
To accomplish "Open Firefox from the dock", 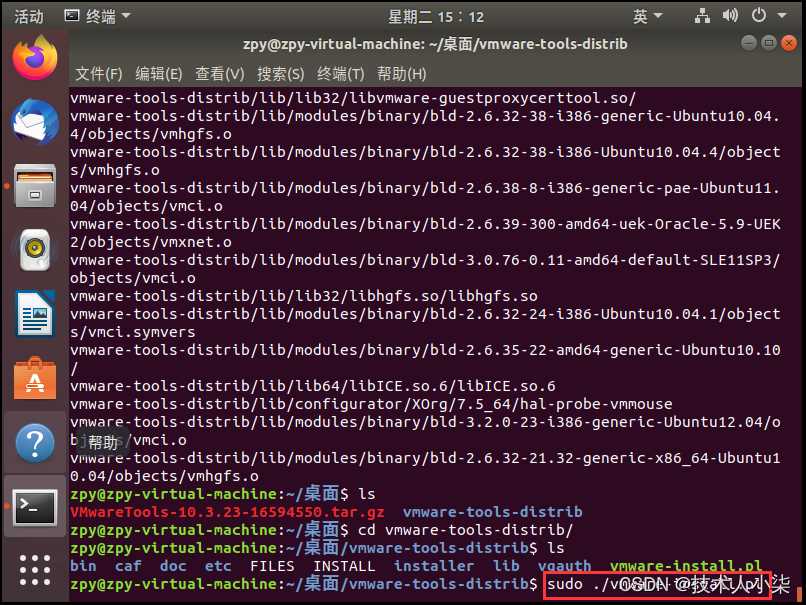I will 35,58.
